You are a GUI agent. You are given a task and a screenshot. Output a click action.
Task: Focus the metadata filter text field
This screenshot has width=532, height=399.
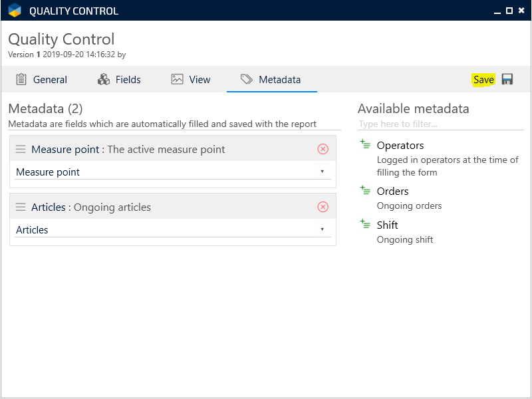coord(440,124)
